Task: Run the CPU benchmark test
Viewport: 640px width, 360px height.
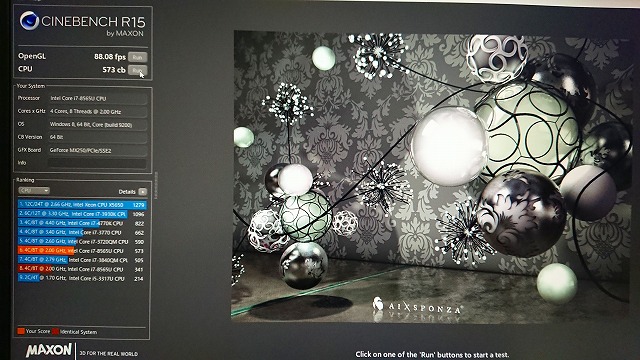Action: pyautogui.click(x=137, y=70)
